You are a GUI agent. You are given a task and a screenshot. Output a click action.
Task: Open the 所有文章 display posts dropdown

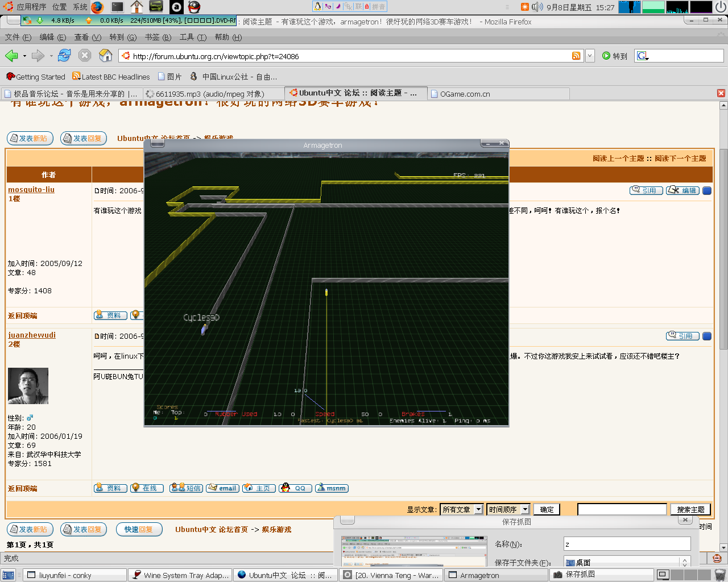(x=461, y=509)
